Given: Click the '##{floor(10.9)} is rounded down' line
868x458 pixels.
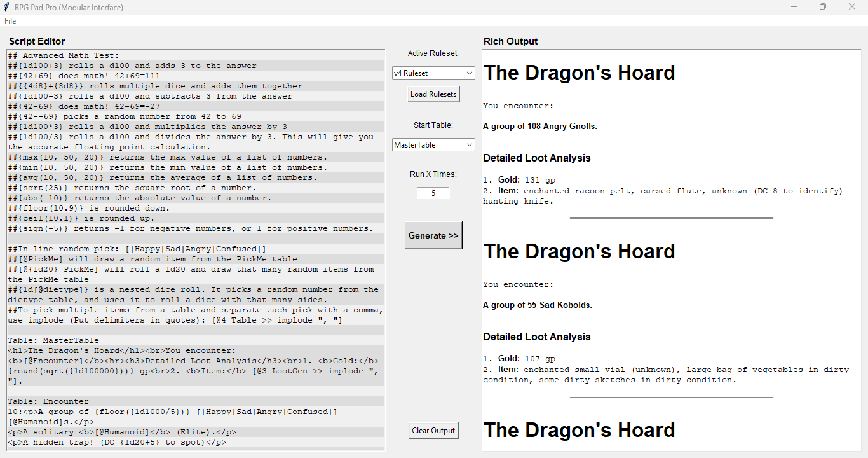Looking at the screenshot, I should pos(89,208).
